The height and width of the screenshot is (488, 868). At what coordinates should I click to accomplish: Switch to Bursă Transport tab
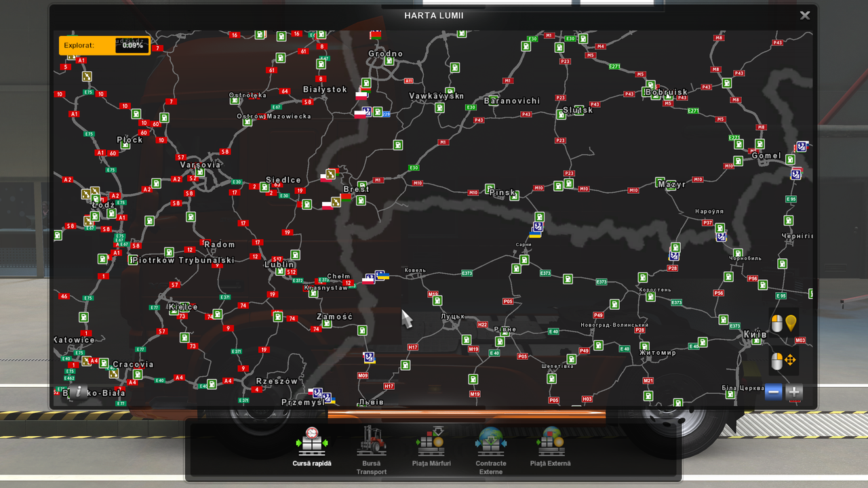tap(372, 450)
